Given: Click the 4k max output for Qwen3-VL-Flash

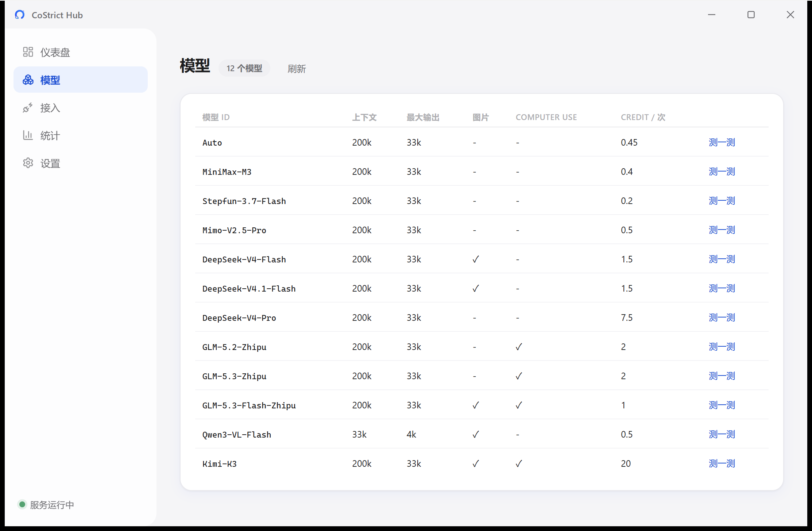Looking at the screenshot, I should tap(411, 434).
